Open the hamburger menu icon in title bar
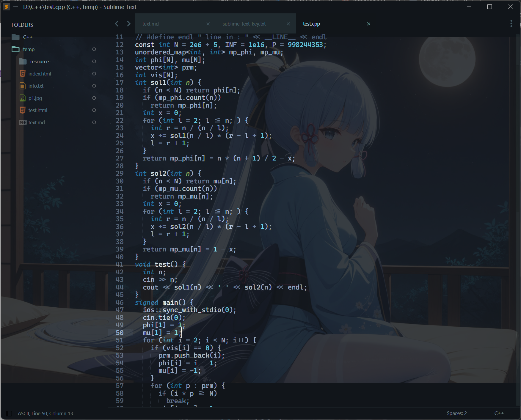Screen dimensions: 521x420 [16, 7]
